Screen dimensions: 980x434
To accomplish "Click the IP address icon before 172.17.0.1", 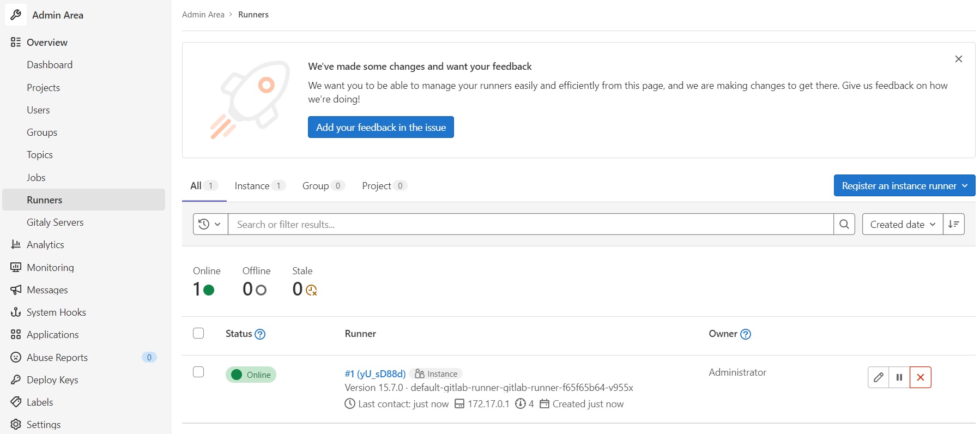I will (459, 404).
